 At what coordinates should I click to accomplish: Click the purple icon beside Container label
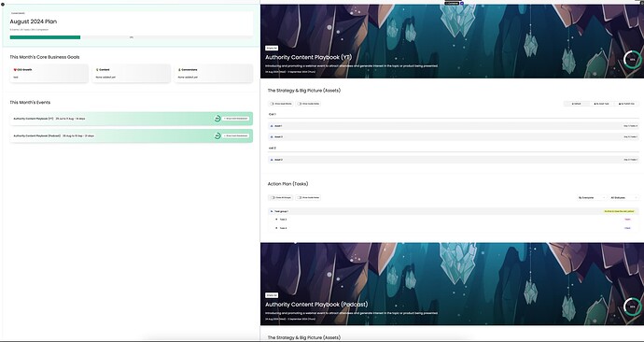[462, 3]
